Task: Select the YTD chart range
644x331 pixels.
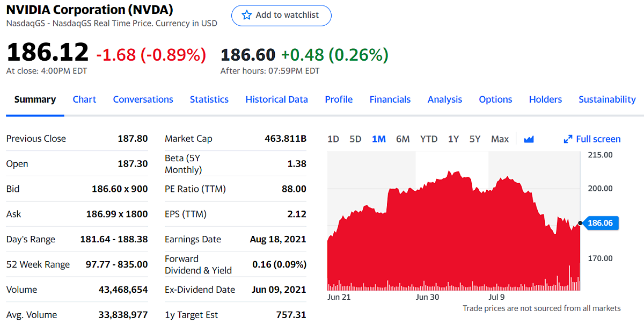Action: coord(429,139)
